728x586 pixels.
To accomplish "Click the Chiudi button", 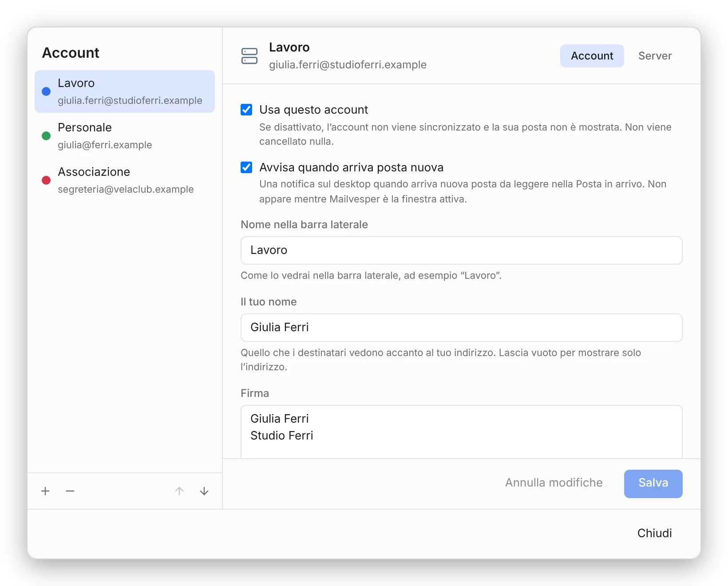I will (x=654, y=533).
